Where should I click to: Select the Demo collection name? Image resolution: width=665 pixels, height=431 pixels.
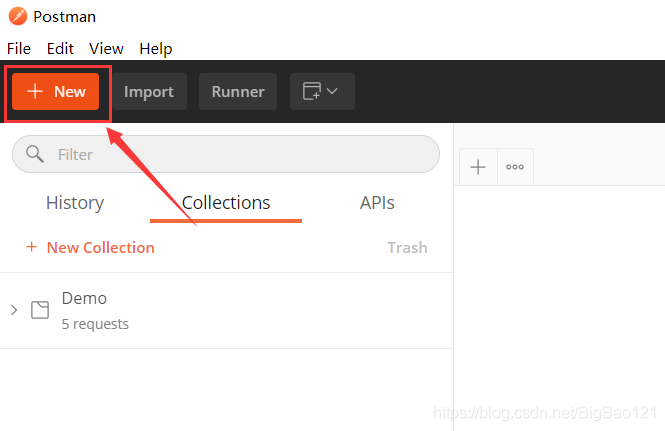84,298
